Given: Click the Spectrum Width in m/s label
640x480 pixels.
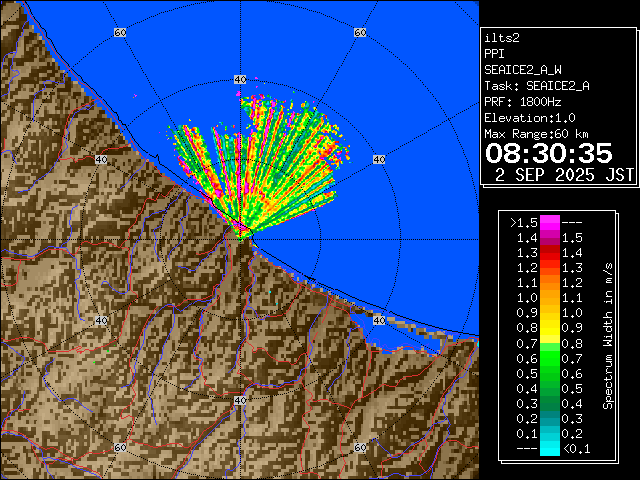Looking at the screenshot, I should pyautogui.click(x=607, y=335).
